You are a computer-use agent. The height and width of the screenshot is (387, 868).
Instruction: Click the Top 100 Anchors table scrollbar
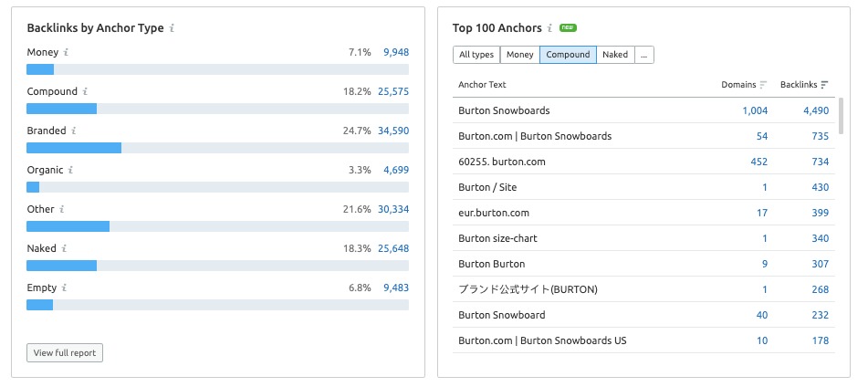(x=841, y=116)
